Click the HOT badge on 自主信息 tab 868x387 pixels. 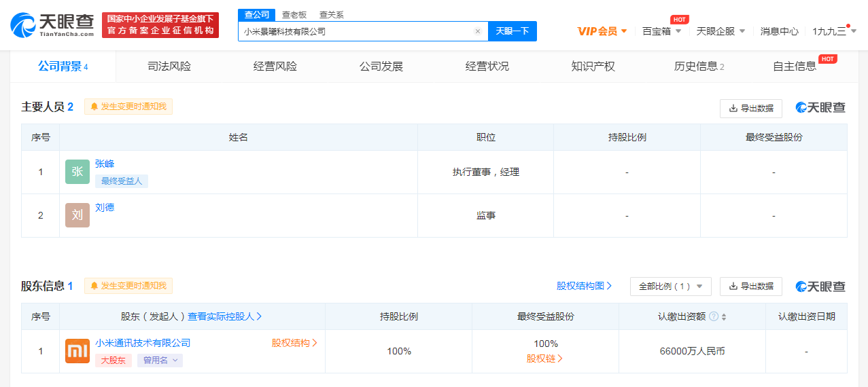[x=827, y=59]
